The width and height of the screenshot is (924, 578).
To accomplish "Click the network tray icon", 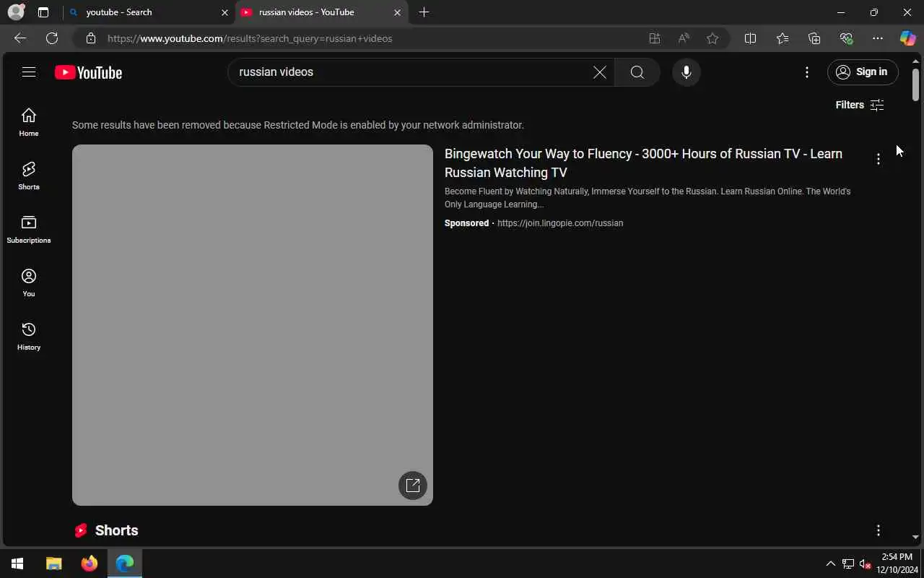I will [848, 564].
